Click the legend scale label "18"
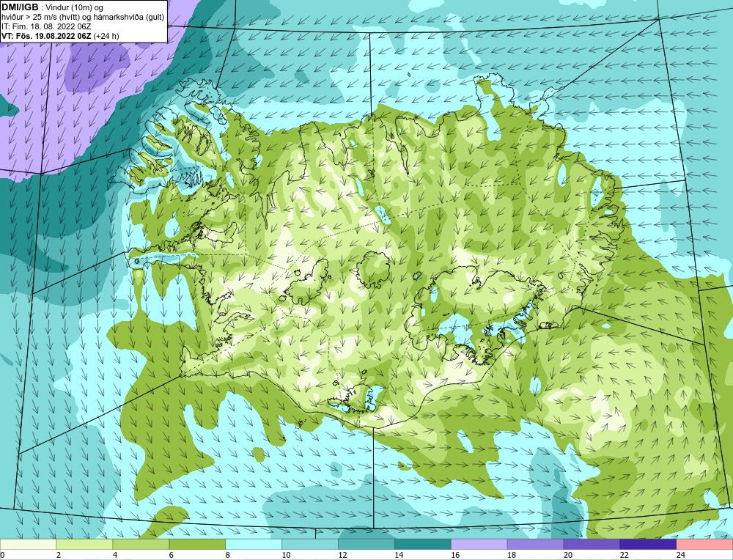The height and width of the screenshot is (560, 733). [512, 555]
